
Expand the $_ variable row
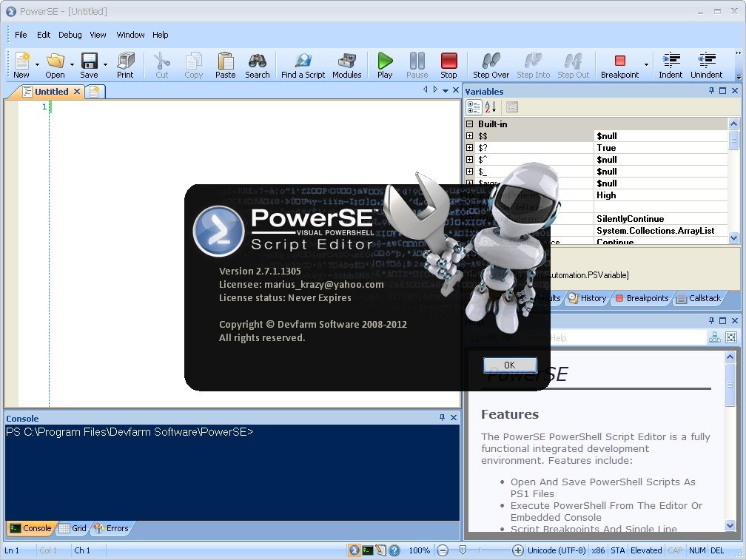tap(469, 171)
